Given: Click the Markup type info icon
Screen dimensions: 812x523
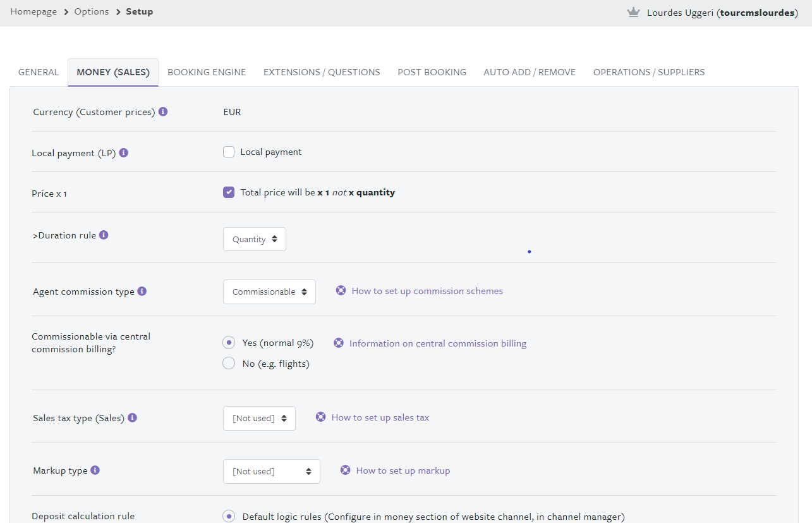Looking at the screenshot, I should (x=95, y=471).
